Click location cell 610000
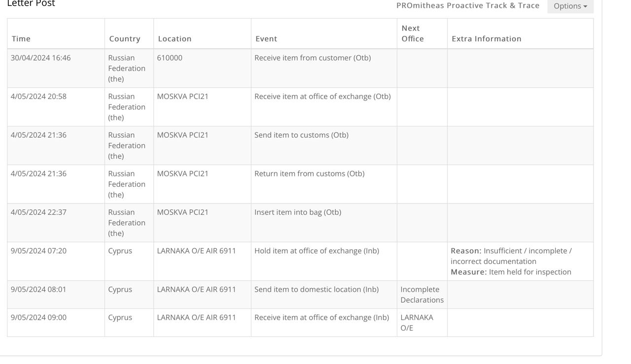The width and height of the screenshot is (631, 364). tap(170, 58)
